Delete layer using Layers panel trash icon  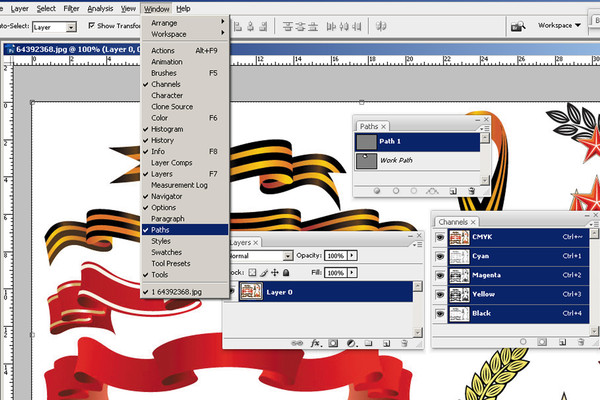tap(404, 342)
